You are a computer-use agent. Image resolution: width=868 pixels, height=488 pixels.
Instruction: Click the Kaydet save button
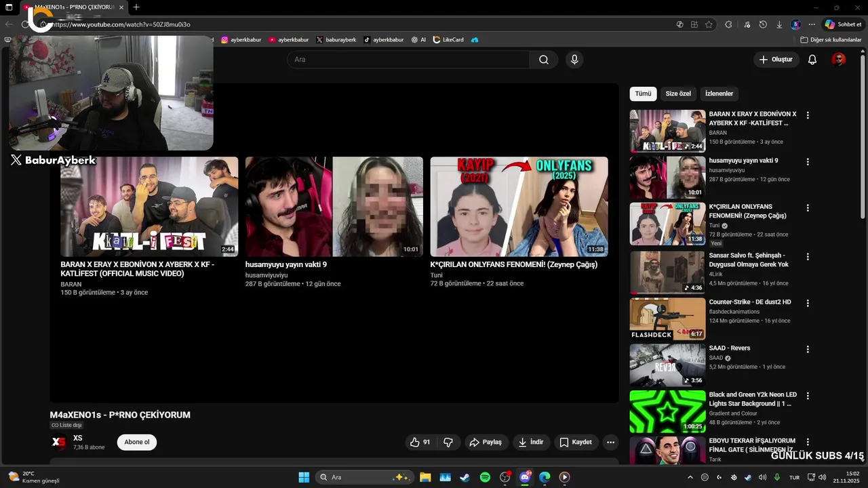click(x=576, y=442)
